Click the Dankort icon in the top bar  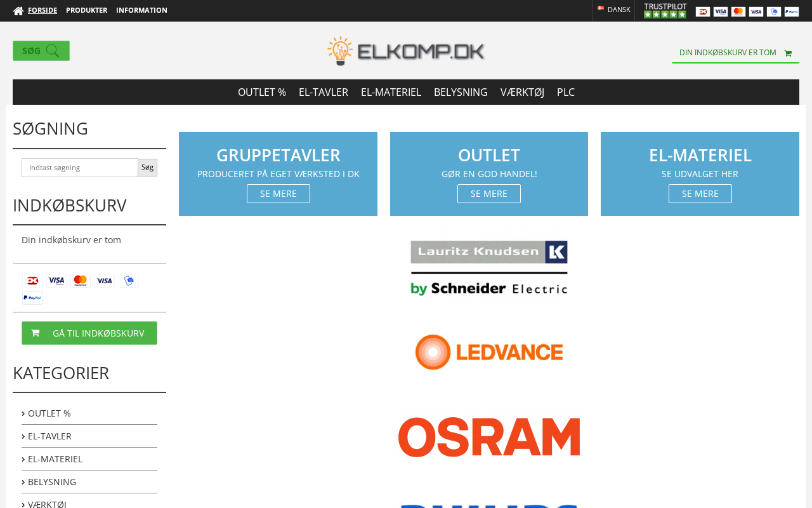(703, 11)
